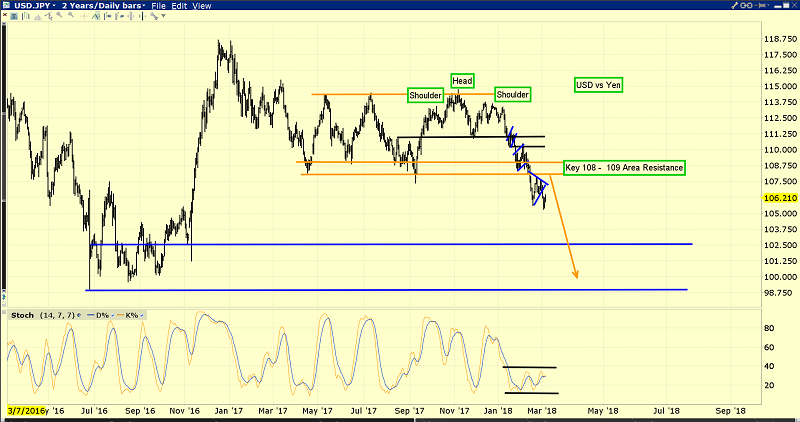This screenshot has width=800, height=422.
Task: Expand the 2 Years/Daily bars dropdown
Action: 104,5
